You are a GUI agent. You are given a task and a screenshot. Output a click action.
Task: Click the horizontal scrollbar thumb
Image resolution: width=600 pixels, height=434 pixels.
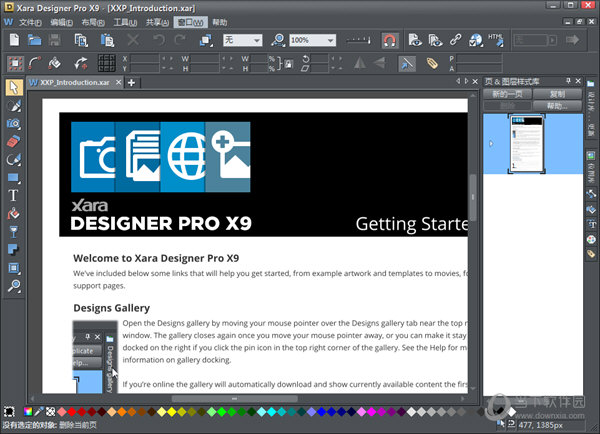235,399
